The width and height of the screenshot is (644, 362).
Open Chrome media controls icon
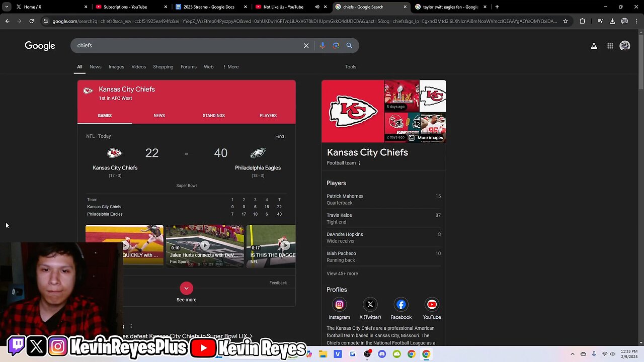click(x=600, y=21)
